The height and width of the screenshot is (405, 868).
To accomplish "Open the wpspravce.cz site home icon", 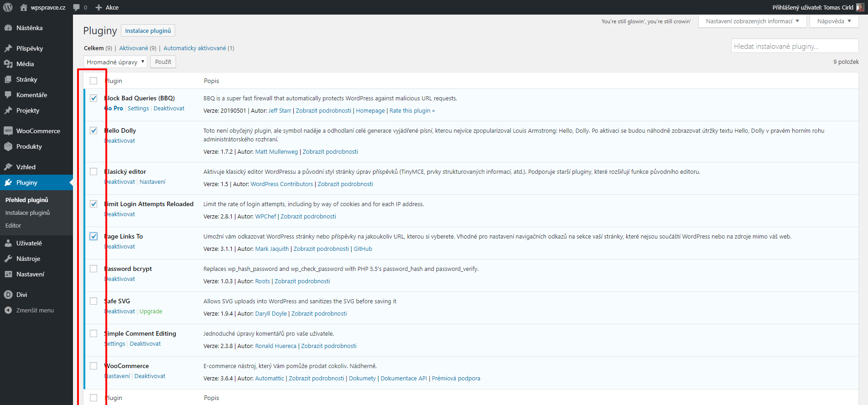I will point(24,7).
